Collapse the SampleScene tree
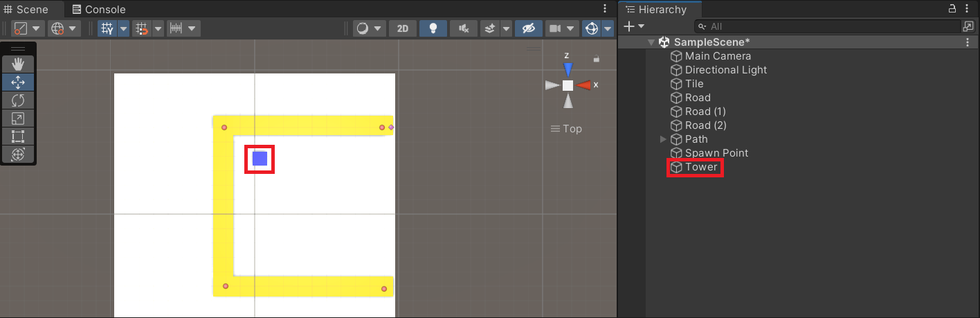The height and width of the screenshot is (318, 980). (x=651, y=42)
